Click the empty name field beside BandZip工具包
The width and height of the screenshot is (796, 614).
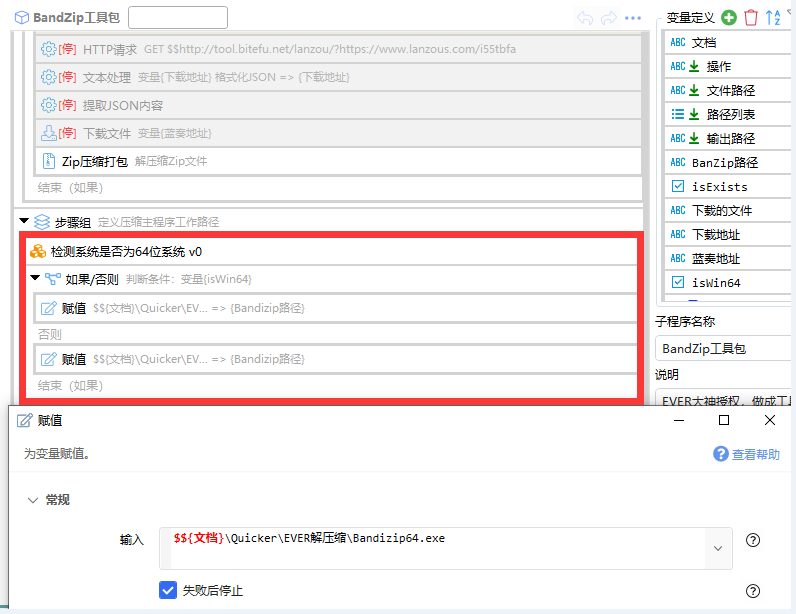(x=178, y=18)
